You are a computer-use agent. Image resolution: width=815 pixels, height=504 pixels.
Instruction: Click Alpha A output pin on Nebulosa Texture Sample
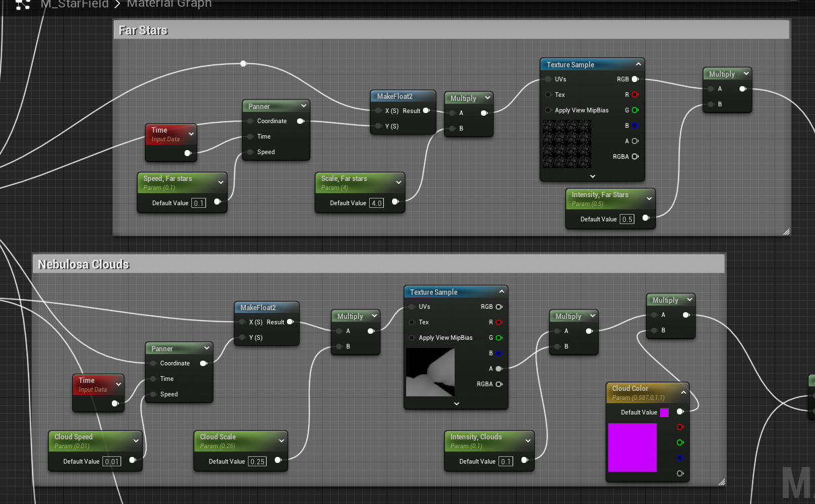(498, 369)
